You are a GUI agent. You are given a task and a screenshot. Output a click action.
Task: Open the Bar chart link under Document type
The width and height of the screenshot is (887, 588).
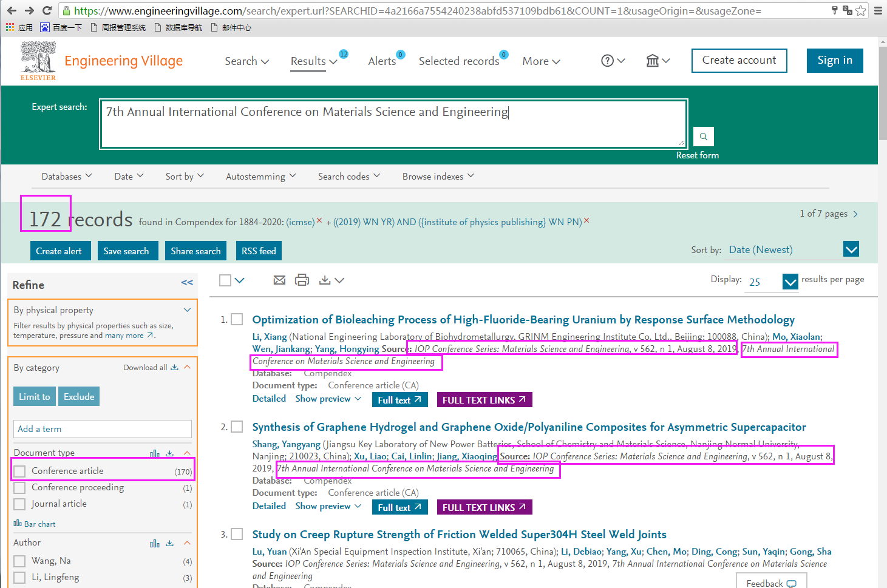point(35,524)
